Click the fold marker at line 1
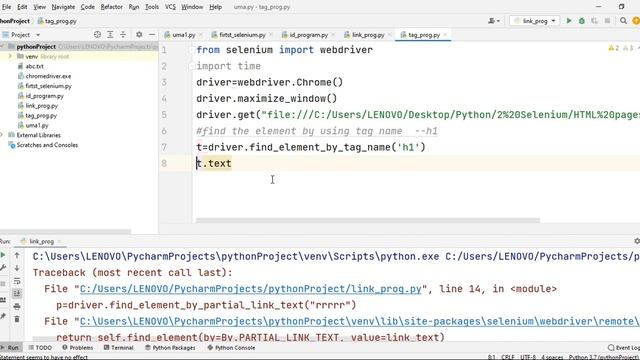 [x=192, y=50]
